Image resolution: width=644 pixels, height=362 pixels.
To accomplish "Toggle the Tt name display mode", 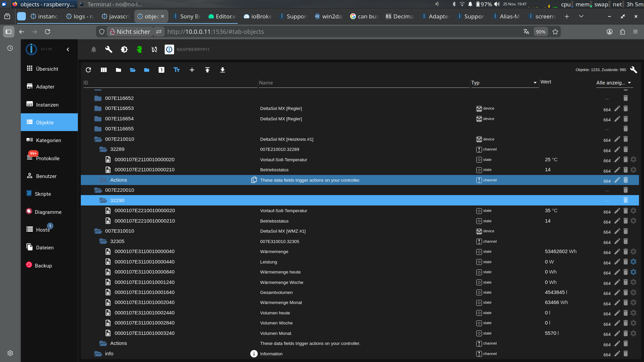I will click(176, 70).
